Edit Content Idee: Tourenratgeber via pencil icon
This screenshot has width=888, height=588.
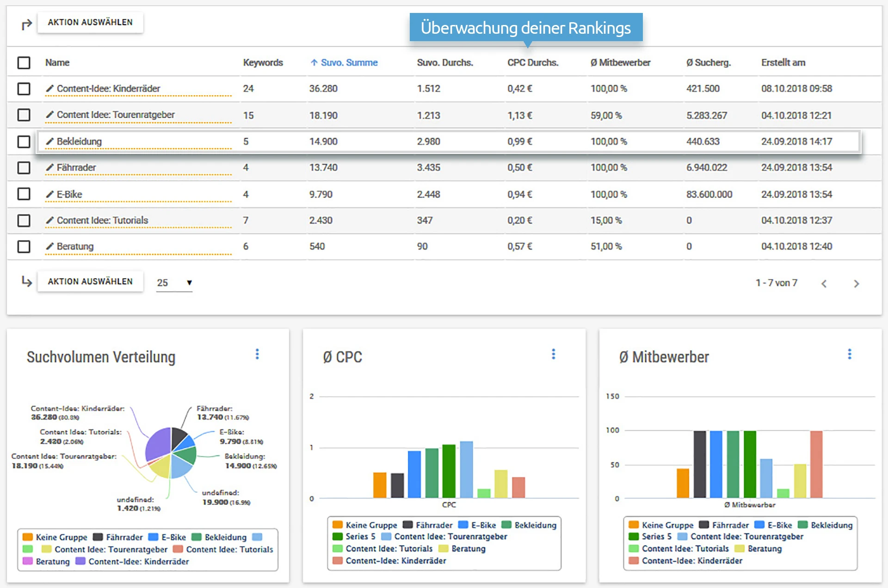[x=50, y=115]
